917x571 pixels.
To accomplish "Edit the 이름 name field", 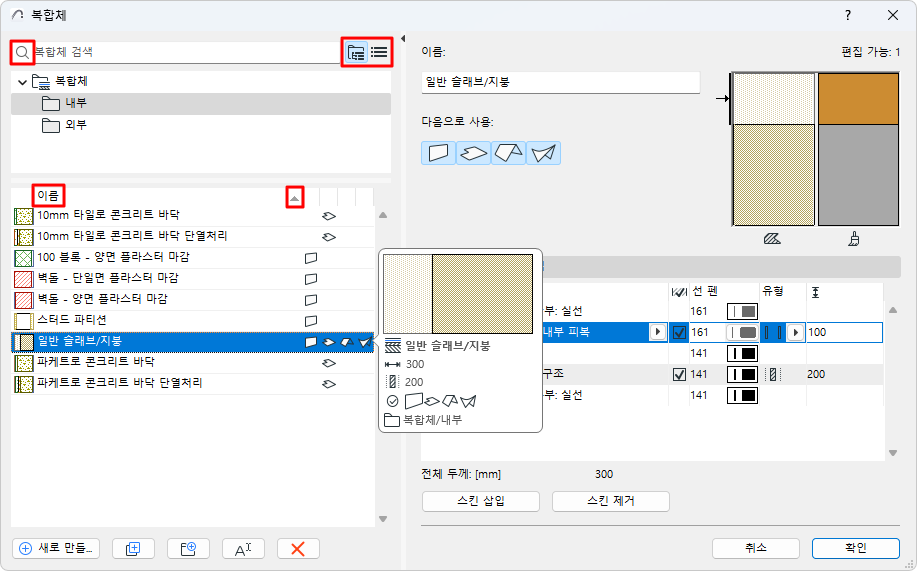I will [x=560, y=82].
